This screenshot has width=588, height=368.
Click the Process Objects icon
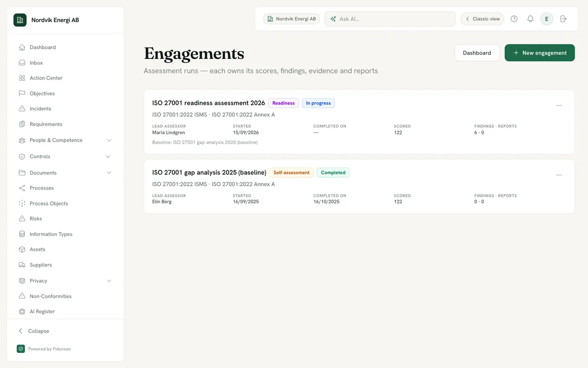pyautogui.click(x=22, y=203)
